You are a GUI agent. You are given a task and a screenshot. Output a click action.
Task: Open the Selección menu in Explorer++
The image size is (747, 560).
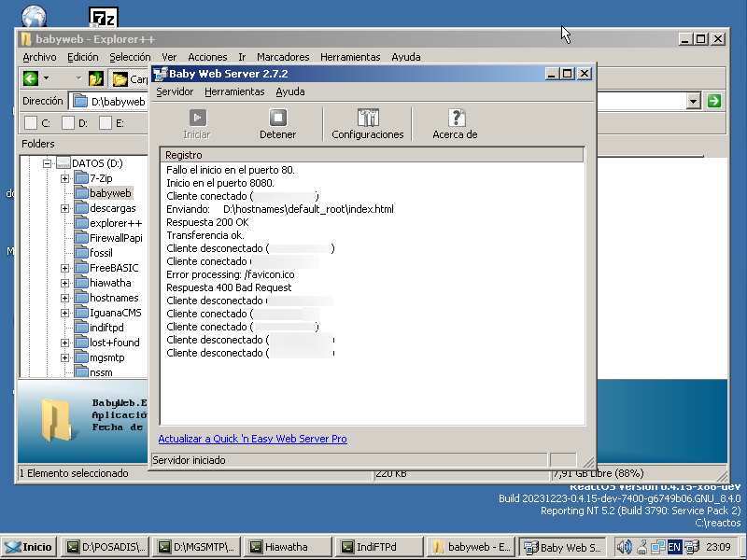click(x=130, y=57)
